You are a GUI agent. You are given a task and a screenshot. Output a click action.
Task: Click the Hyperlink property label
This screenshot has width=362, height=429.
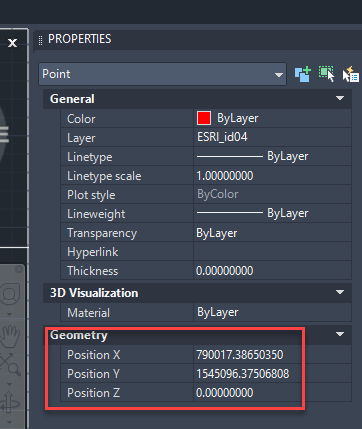[x=92, y=252]
